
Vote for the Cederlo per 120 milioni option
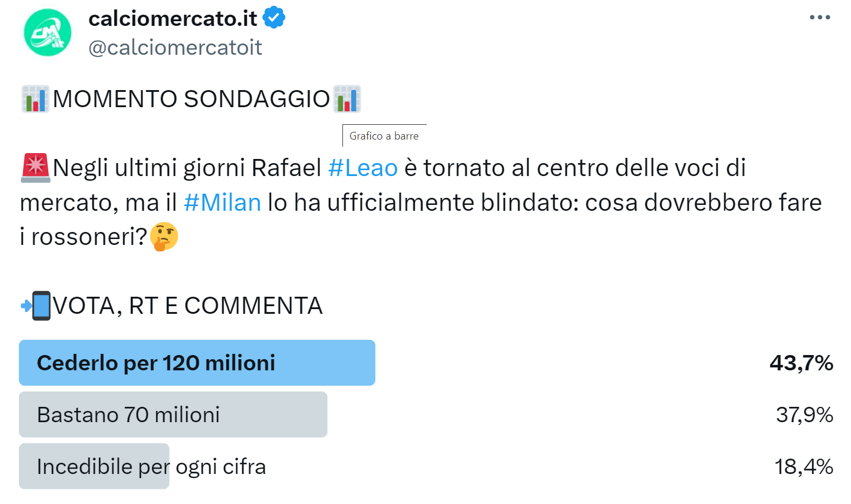[197, 363]
